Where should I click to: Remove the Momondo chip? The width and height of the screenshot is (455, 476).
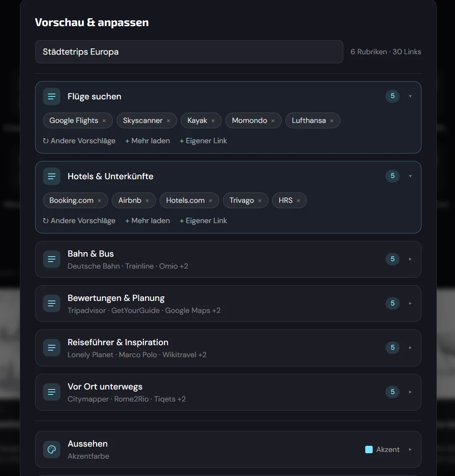[273, 121]
